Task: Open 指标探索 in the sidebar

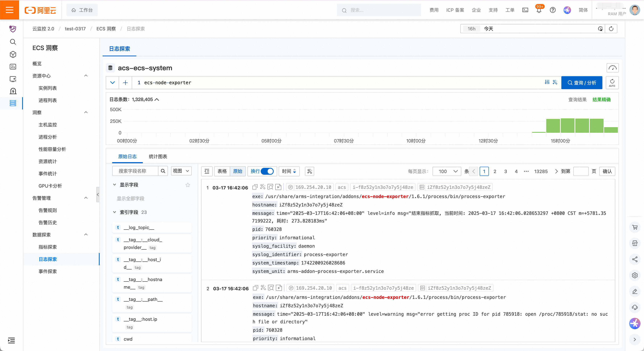Action: 48,247
